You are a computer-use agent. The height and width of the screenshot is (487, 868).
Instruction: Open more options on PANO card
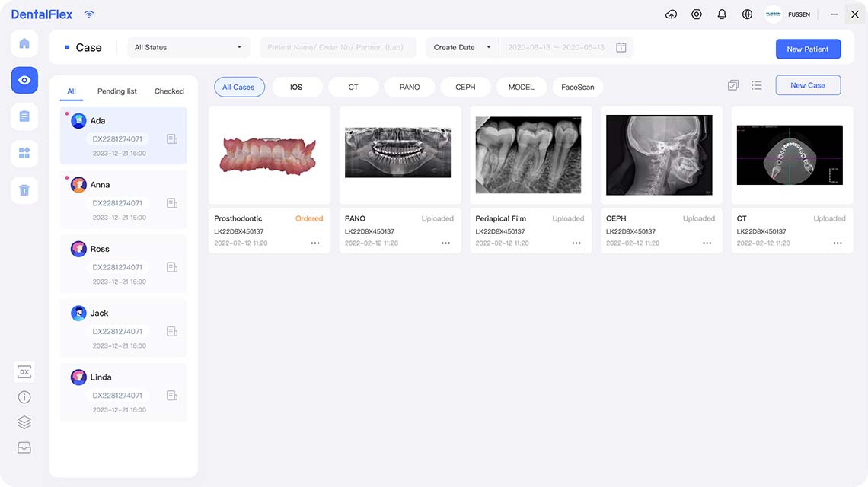click(x=445, y=243)
